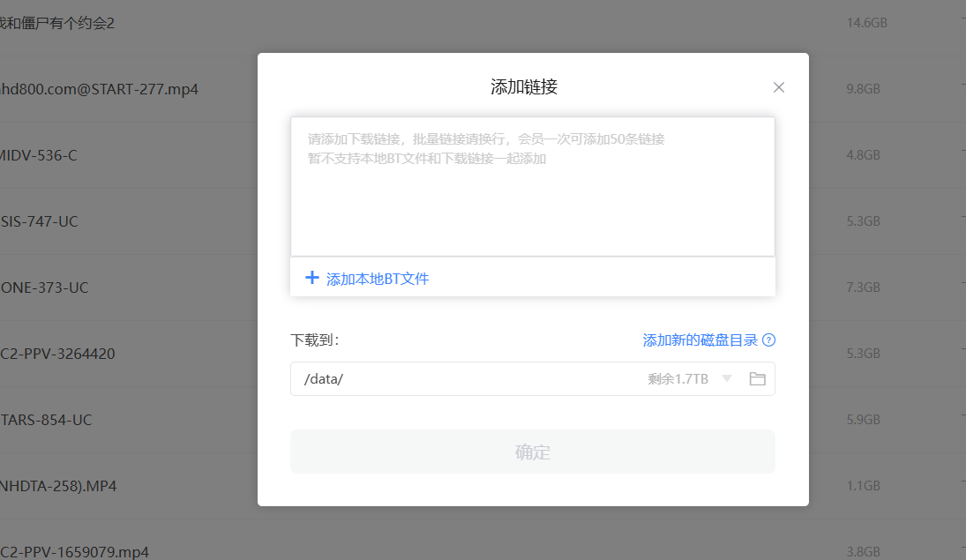Expand the download path dropdown arrow
This screenshot has width=966, height=560.
pos(727,378)
